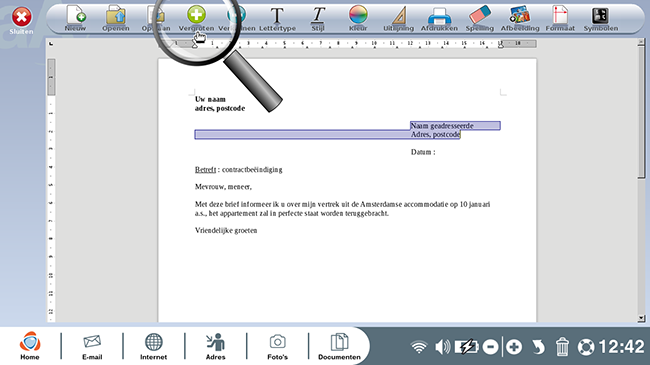Click the text 'Uw naam'
Image resolution: width=650 pixels, height=365 pixels.
210,99
